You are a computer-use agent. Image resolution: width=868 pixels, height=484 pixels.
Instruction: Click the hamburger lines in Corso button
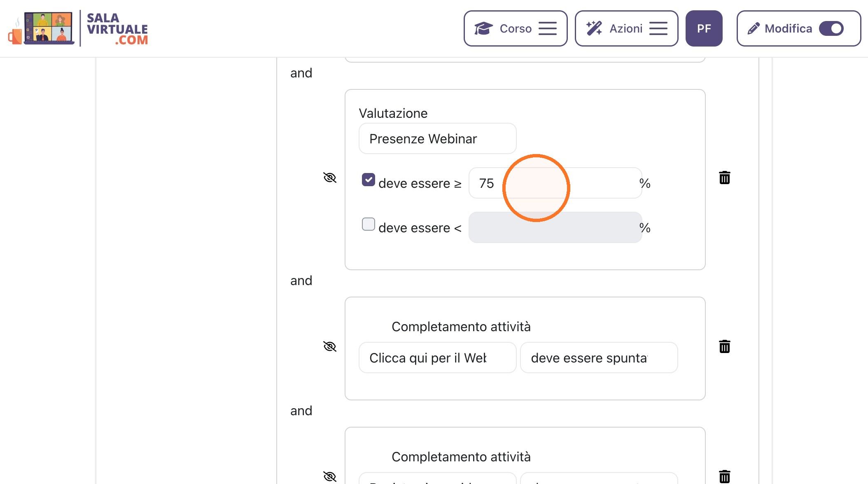pyautogui.click(x=548, y=28)
